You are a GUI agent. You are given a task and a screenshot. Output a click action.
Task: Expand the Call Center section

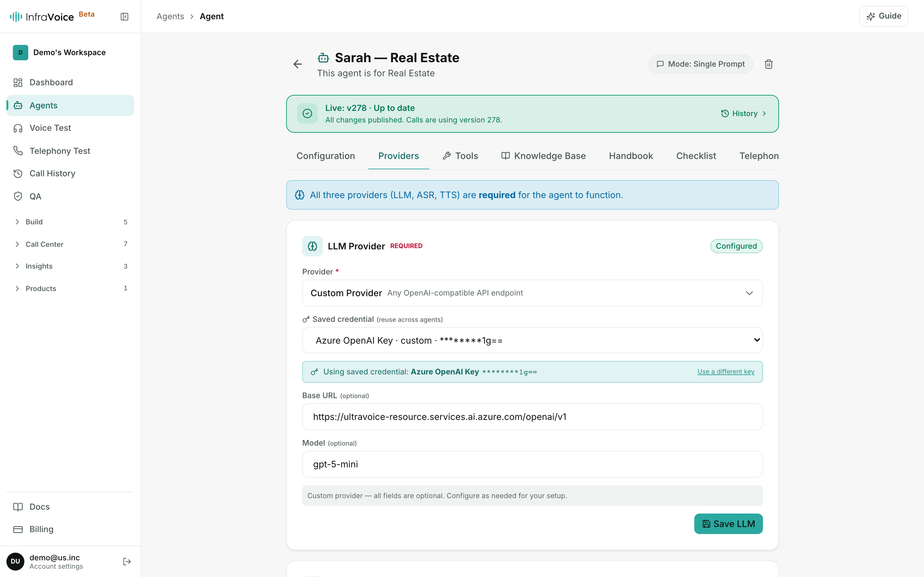click(x=70, y=244)
